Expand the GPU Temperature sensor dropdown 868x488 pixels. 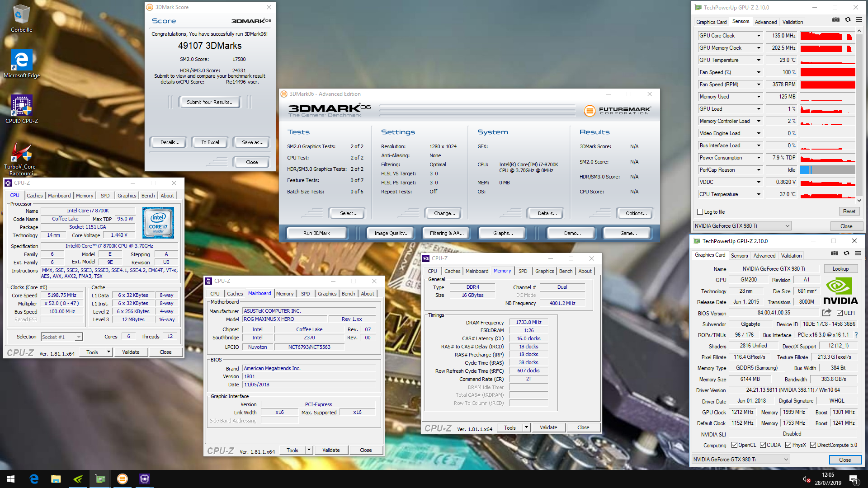(759, 60)
